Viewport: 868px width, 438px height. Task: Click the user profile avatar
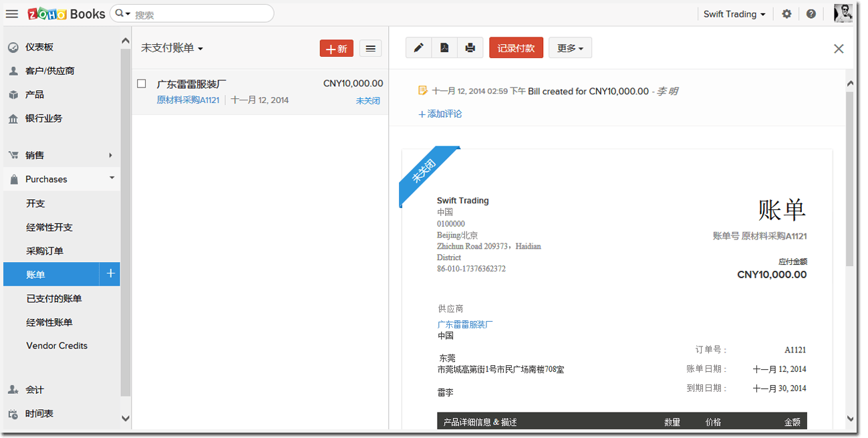[x=843, y=13]
